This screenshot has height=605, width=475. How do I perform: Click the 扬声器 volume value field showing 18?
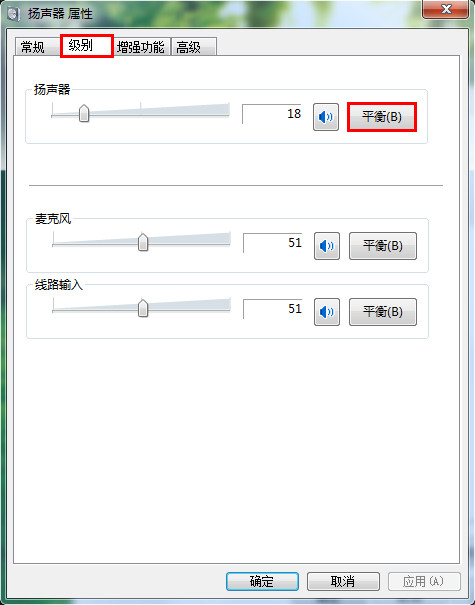(272, 114)
